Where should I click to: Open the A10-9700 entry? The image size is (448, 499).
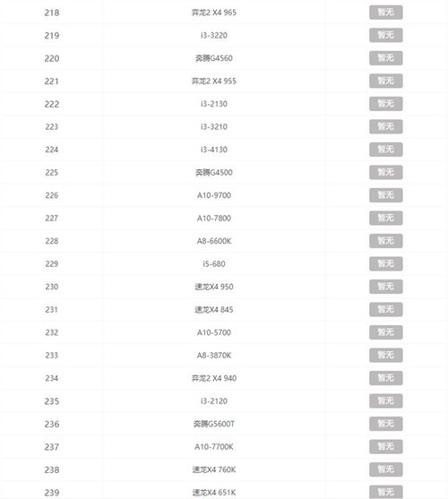214,195
